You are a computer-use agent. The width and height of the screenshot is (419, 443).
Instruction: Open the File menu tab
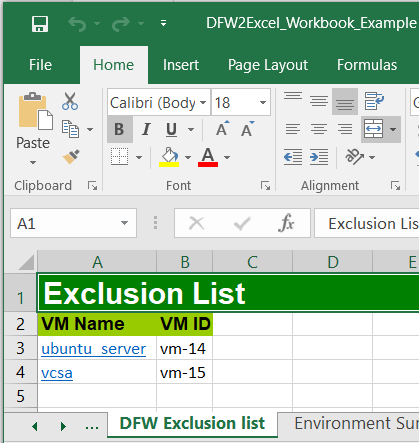point(40,65)
